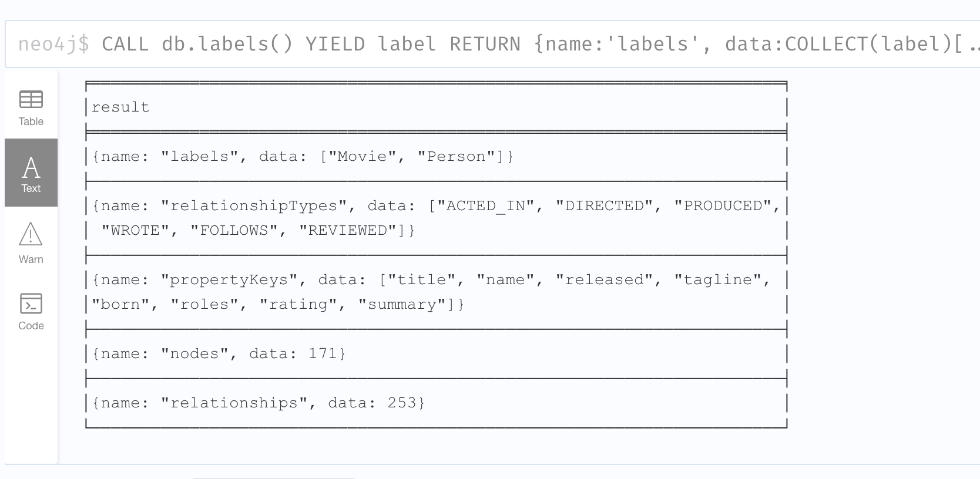Switch to the Table view icon
This screenshot has height=479, width=980.
click(x=31, y=100)
